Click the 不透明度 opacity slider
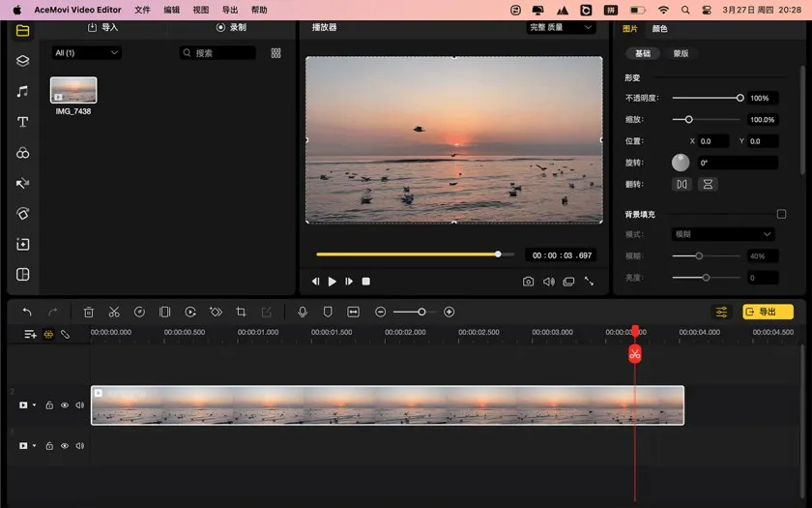 click(707, 98)
